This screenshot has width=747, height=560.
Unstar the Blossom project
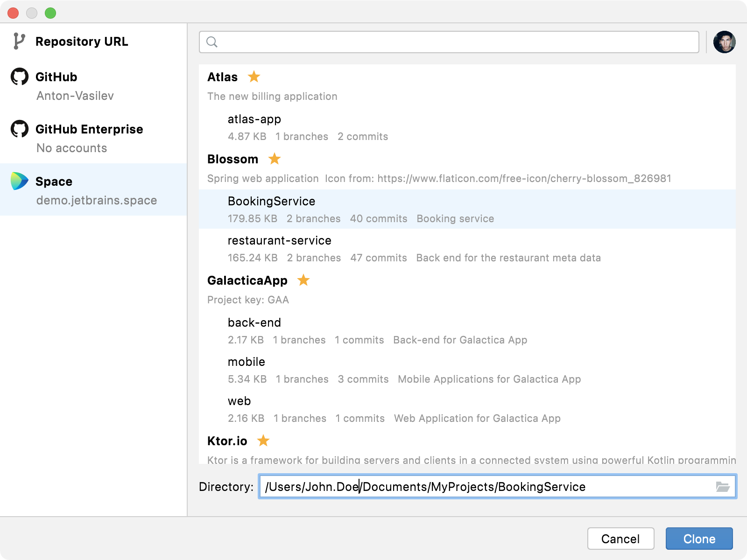[275, 159]
